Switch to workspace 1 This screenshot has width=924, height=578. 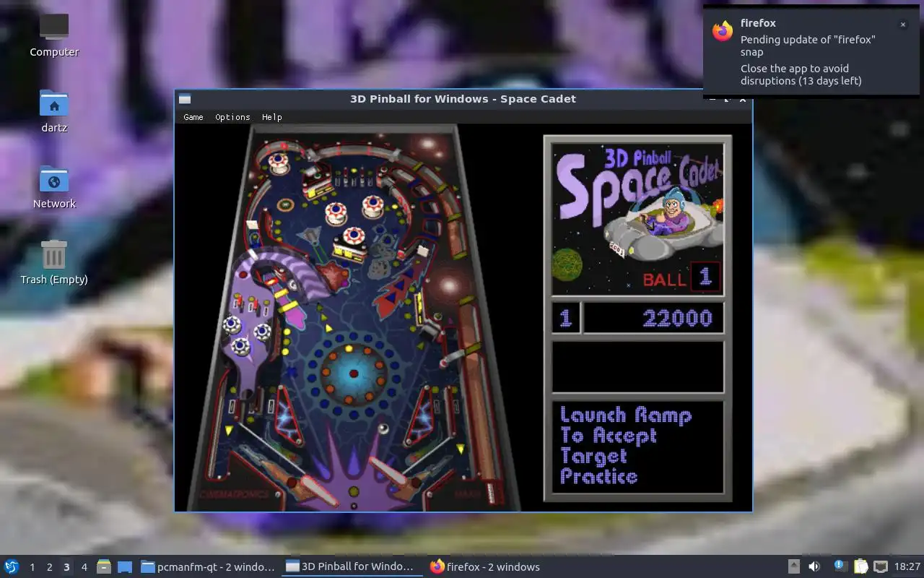[32, 567]
